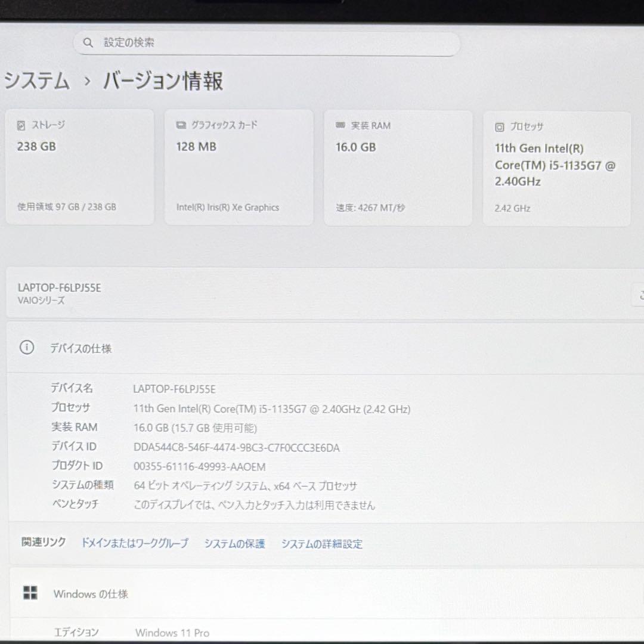Click the バージョン情報 page title
Image resolution: width=644 pixels, height=644 pixels.
click(163, 80)
